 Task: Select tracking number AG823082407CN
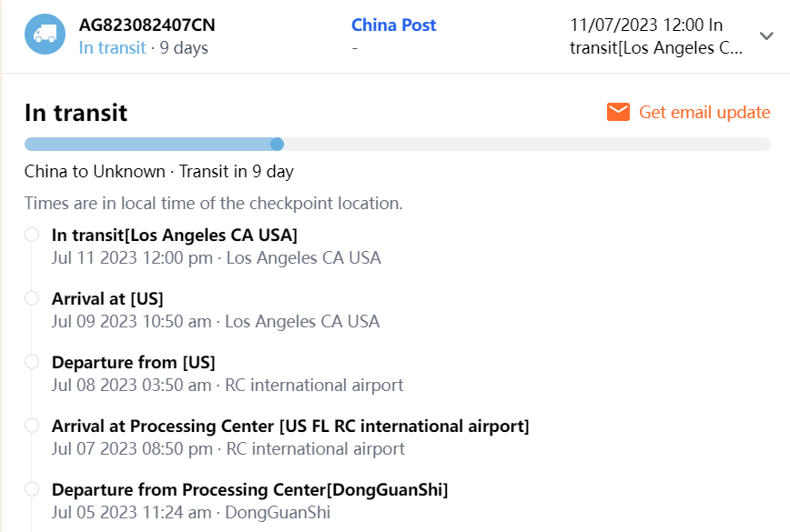147,25
